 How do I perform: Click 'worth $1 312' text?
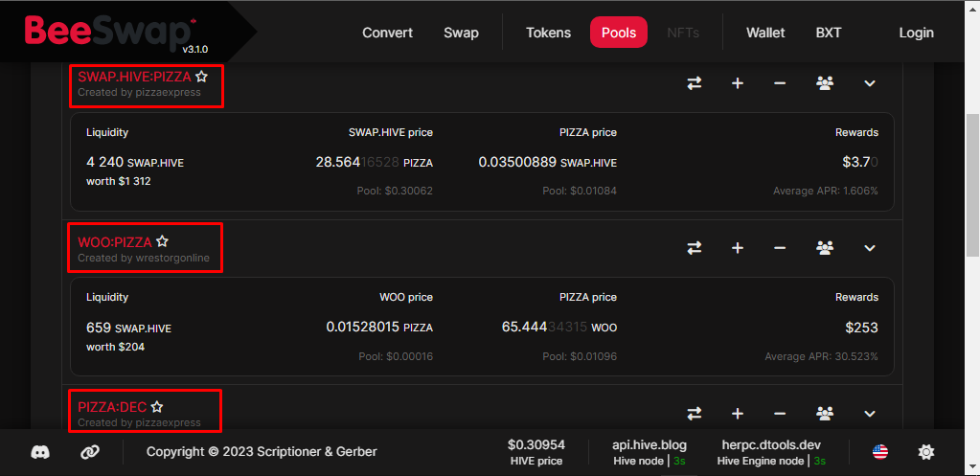(119, 181)
